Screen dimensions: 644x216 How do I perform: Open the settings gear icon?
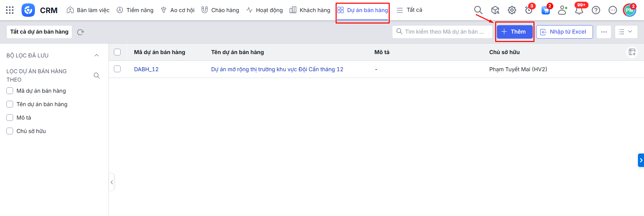point(512,10)
